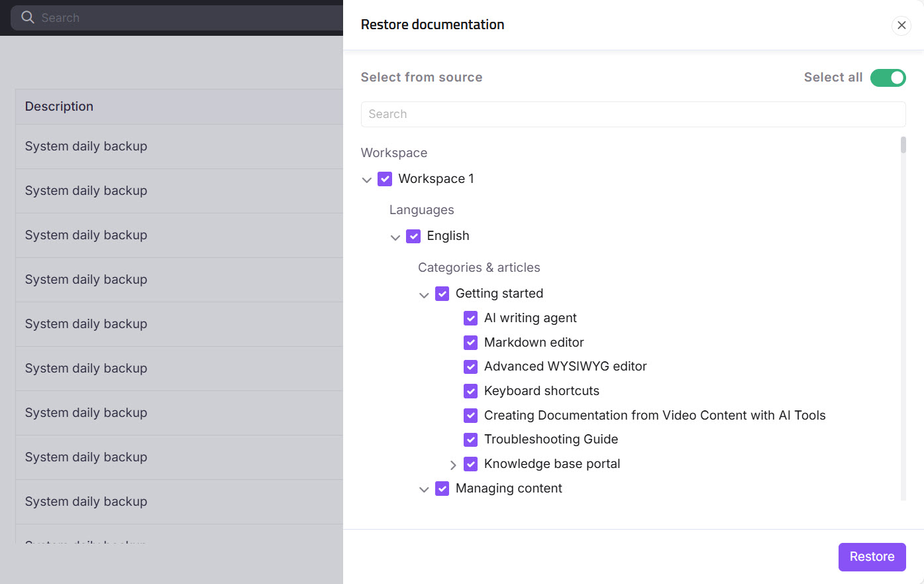Image resolution: width=924 pixels, height=584 pixels.
Task: Uncheck the Managing content category
Action: 442,489
